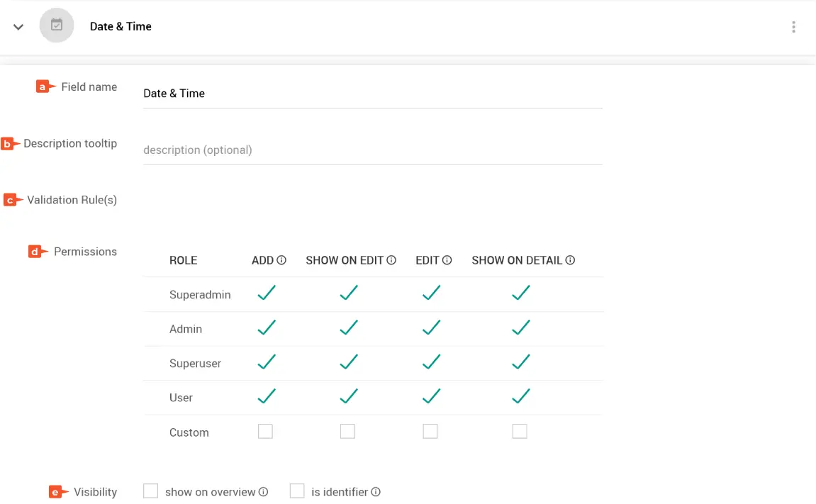This screenshot has height=504, width=816.
Task: Click info icon beside SHOW ON EDIT
Action: tap(391, 260)
